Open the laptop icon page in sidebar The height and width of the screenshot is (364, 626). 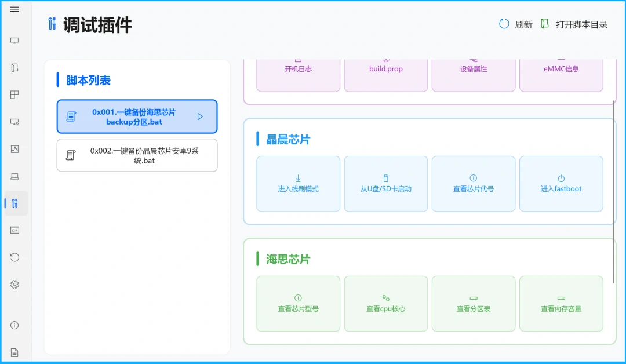point(15,176)
